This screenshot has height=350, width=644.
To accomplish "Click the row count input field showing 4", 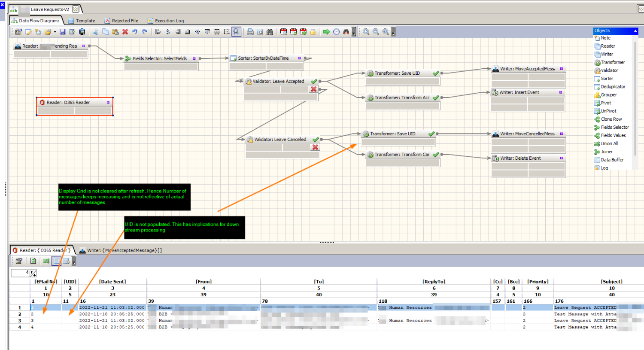I will (20, 273).
